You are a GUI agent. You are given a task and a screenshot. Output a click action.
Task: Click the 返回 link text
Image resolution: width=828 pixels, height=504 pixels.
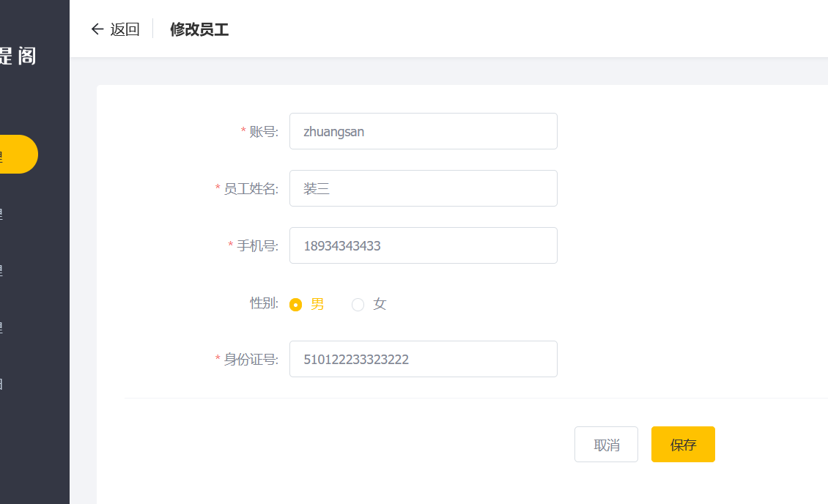click(x=125, y=29)
